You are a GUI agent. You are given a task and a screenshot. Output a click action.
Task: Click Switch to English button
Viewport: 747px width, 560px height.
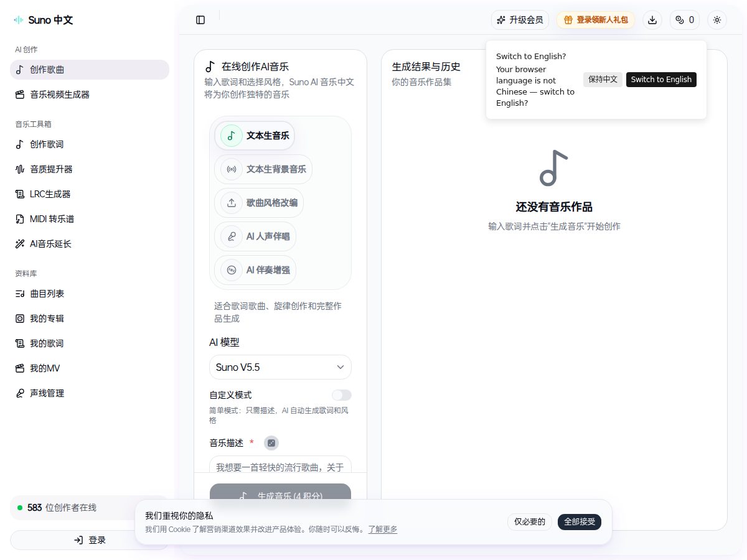coord(661,80)
